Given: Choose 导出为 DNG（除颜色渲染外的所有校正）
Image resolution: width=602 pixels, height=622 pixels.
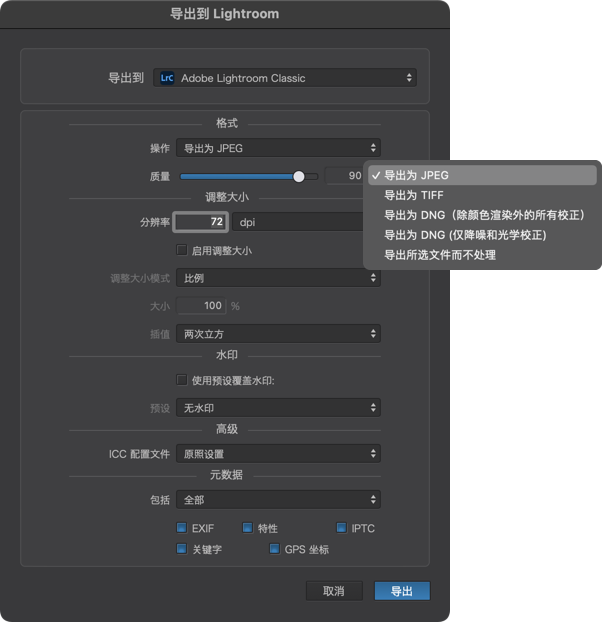Looking at the screenshot, I should coord(482,215).
